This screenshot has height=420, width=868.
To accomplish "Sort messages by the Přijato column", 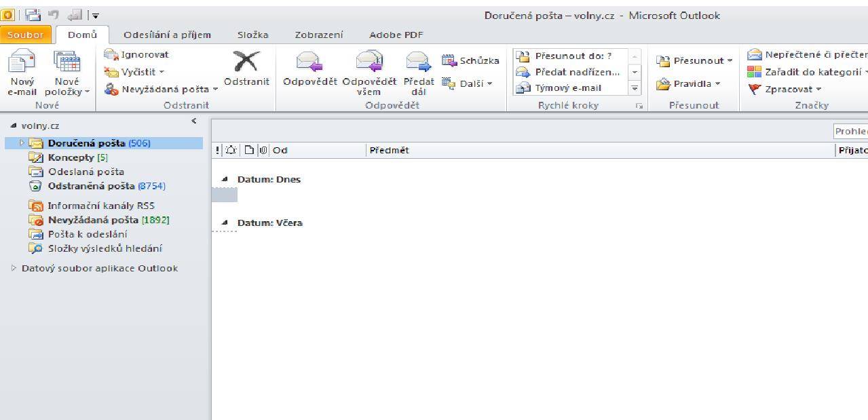I will 852,150.
